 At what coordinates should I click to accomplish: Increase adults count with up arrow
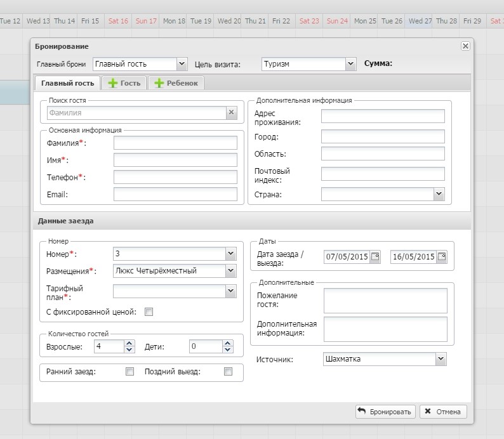(129, 344)
